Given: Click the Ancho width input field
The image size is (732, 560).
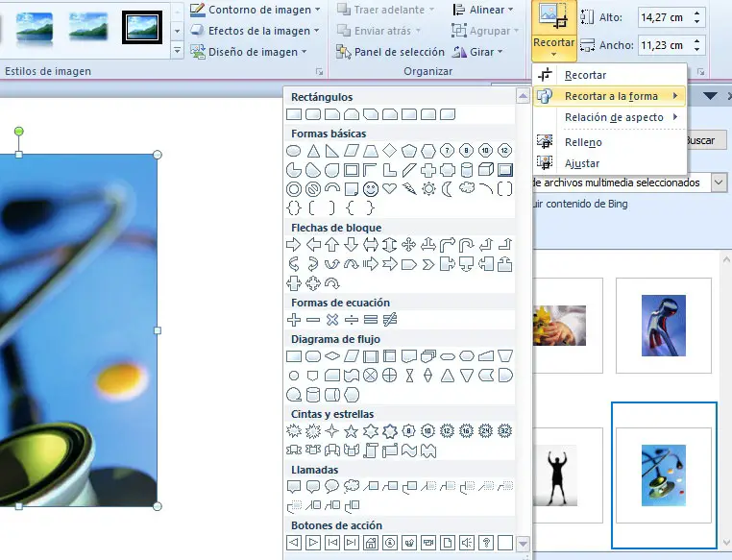Looking at the screenshot, I should click(665, 45).
